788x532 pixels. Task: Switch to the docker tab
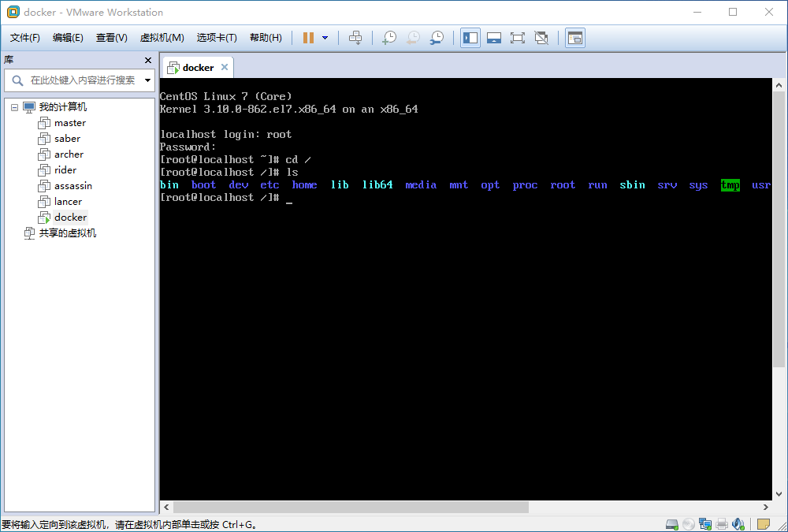click(x=196, y=67)
